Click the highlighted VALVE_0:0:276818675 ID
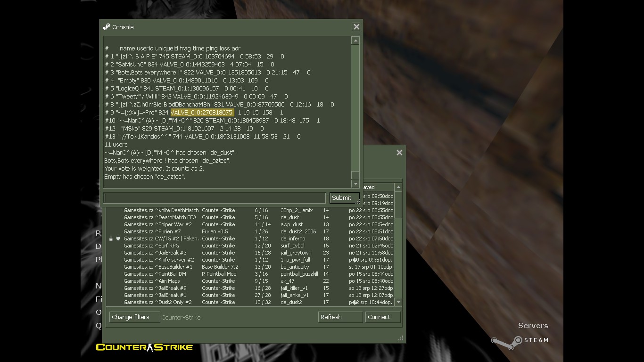Image resolution: width=644 pixels, height=362 pixels. point(202,113)
